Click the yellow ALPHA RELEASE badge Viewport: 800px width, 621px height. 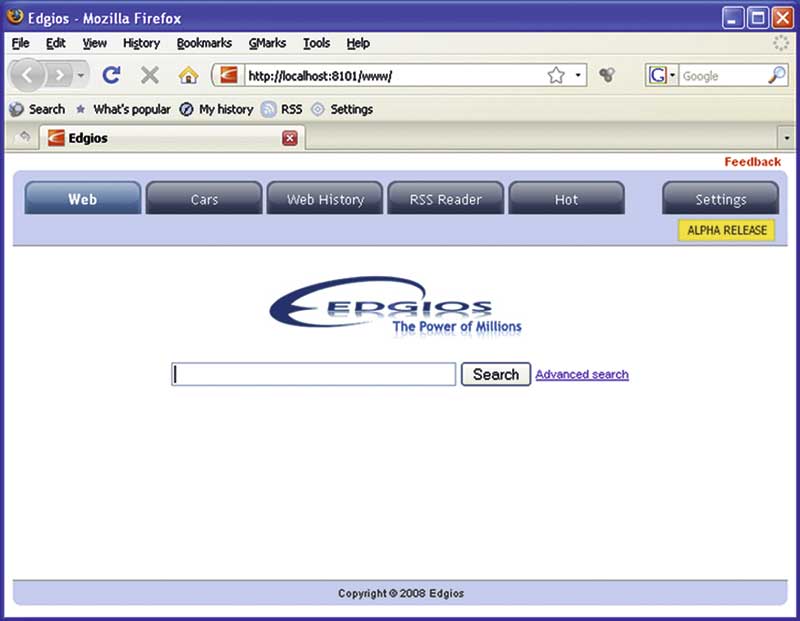click(727, 230)
